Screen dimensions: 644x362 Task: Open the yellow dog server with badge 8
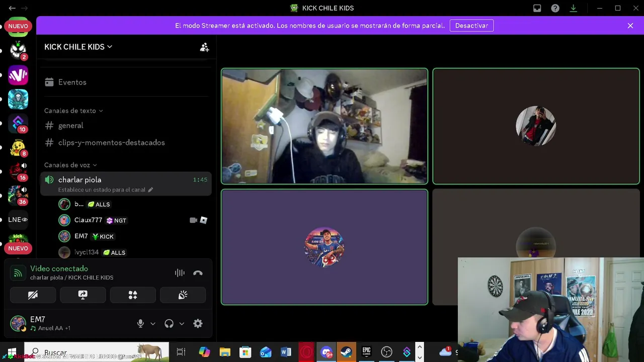[18, 147]
